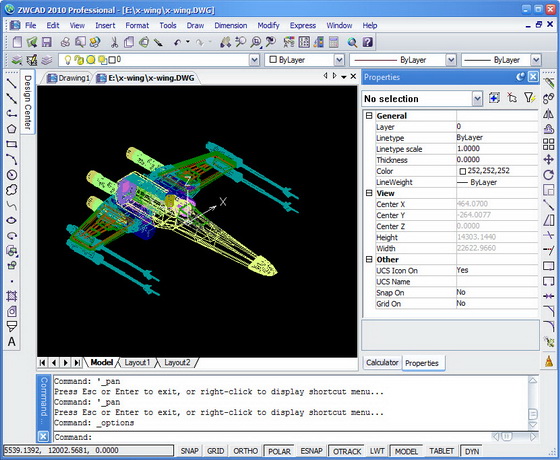Toggle SNAP mode in status bar
560x460 pixels.
point(190,451)
